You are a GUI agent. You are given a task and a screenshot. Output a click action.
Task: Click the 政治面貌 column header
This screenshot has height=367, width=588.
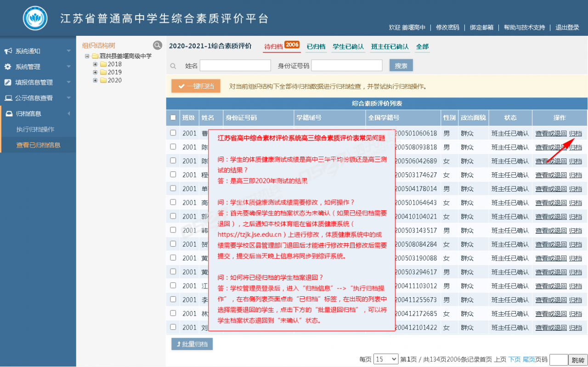(x=473, y=118)
